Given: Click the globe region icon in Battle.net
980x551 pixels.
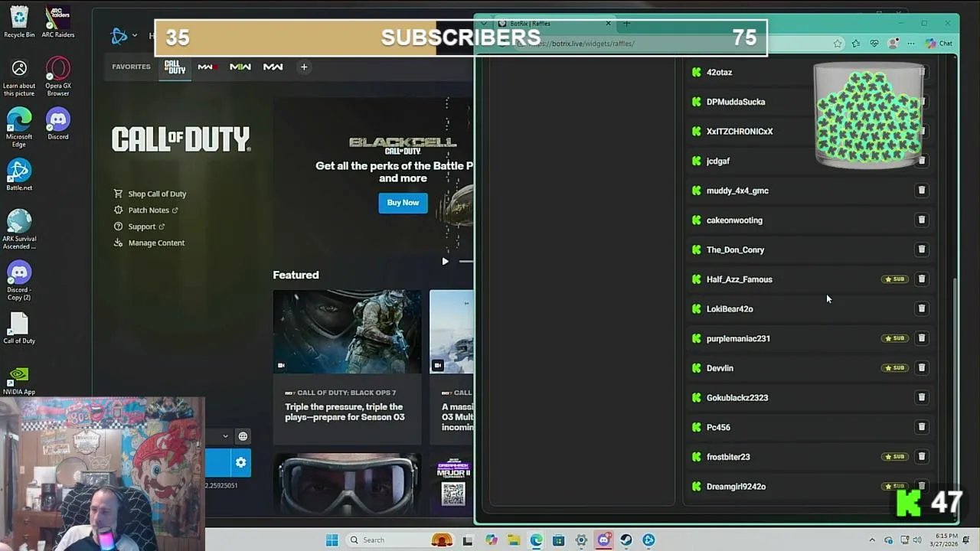Looking at the screenshot, I should click(x=243, y=436).
